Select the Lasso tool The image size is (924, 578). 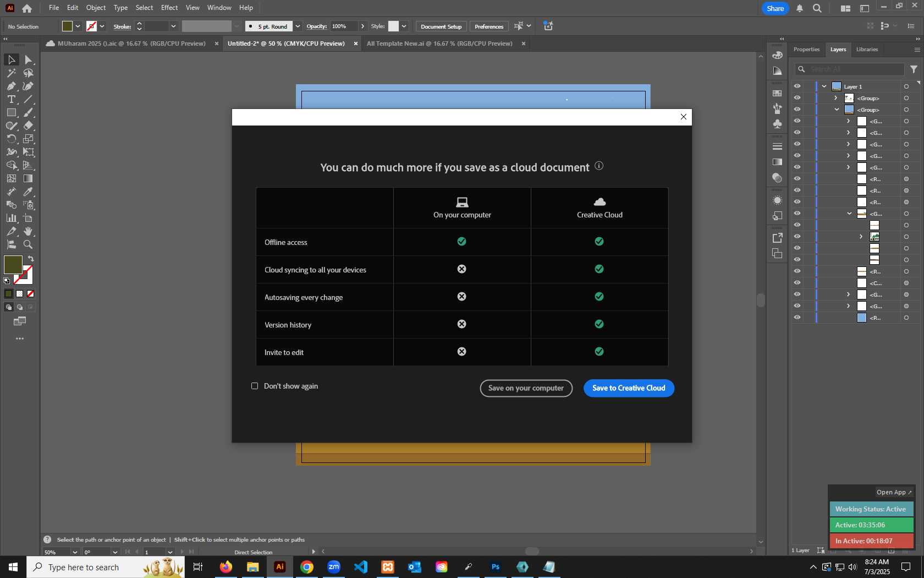pos(29,73)
